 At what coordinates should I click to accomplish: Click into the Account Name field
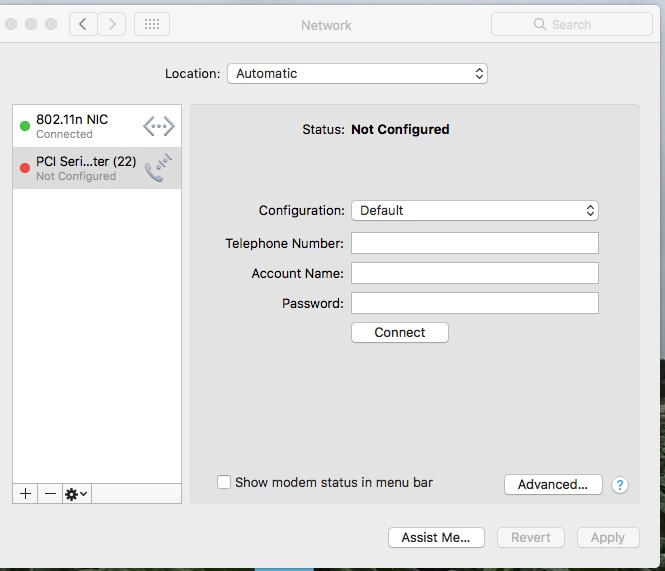474,273
